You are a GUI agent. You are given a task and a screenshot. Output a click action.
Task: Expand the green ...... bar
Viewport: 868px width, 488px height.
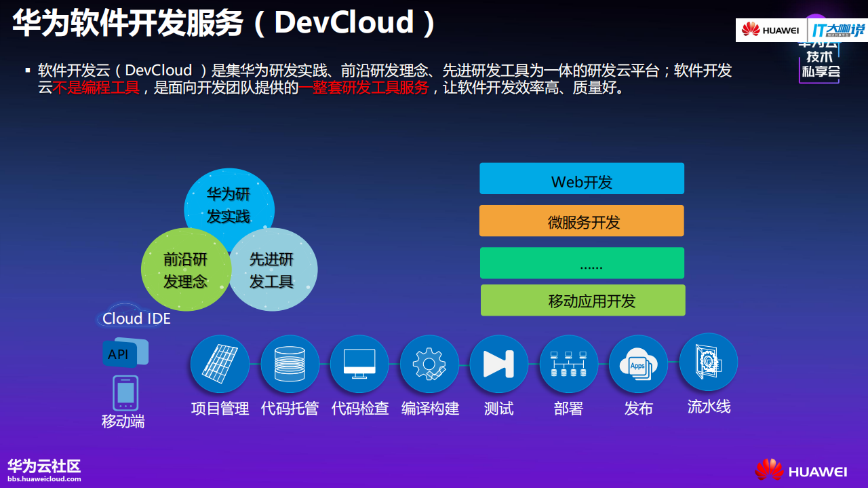(x=582, y=263)
